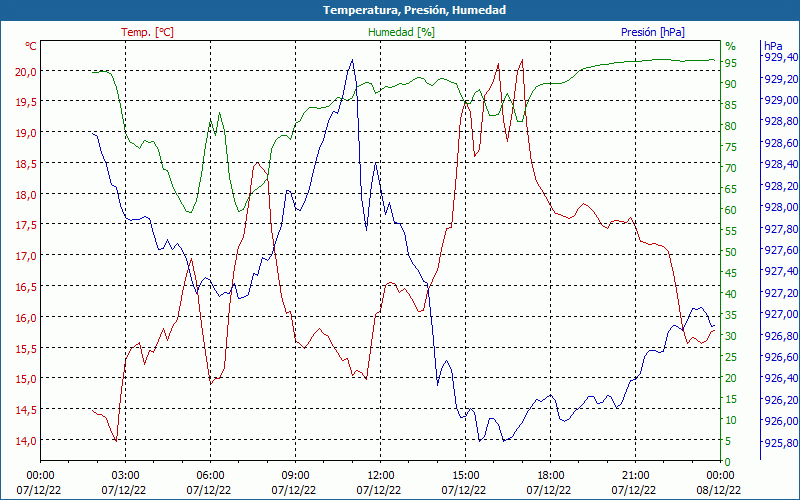Screen dimensions: 800x500
Task: Click the '18:00' time axis label
Action: click(x=551, y=476)
